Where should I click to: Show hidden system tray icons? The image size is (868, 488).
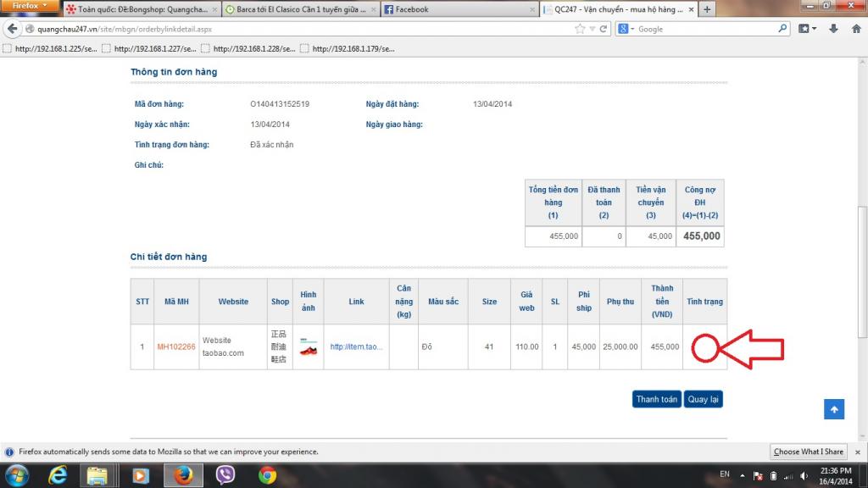click(x=743, y=474)
